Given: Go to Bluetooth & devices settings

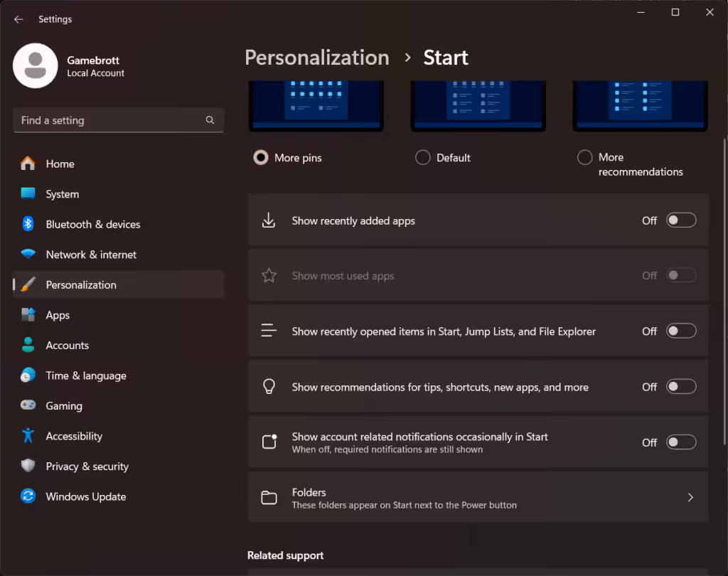Looking at the screenshot, I should (x=119, y=224).
